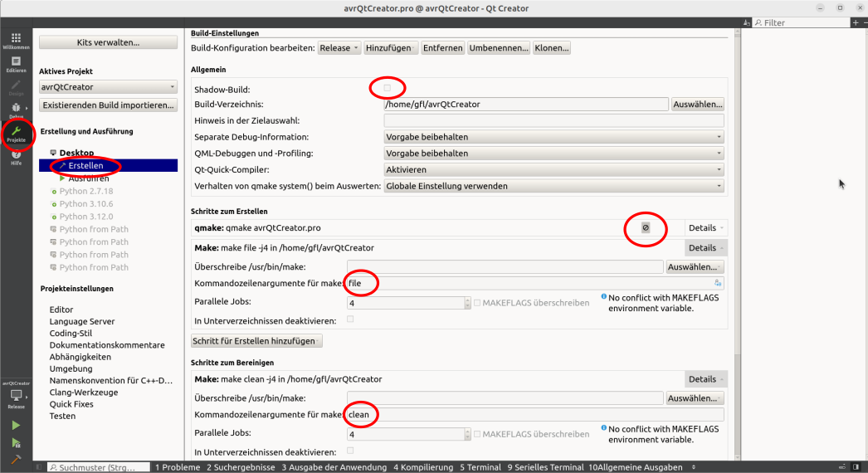868x473 pixels.
Task: Click icon left of Filter field
Action: click(747, 22)
